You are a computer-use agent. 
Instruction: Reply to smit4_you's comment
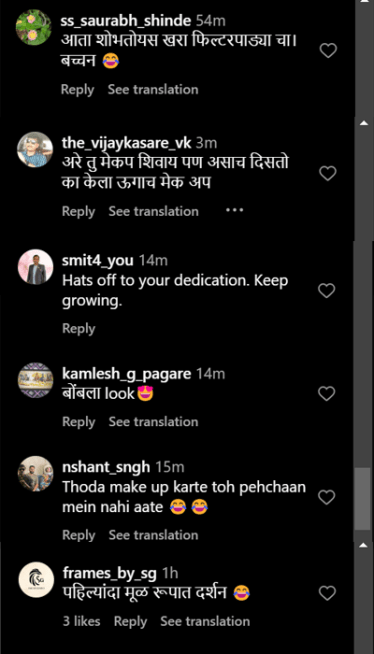(78, 329)
